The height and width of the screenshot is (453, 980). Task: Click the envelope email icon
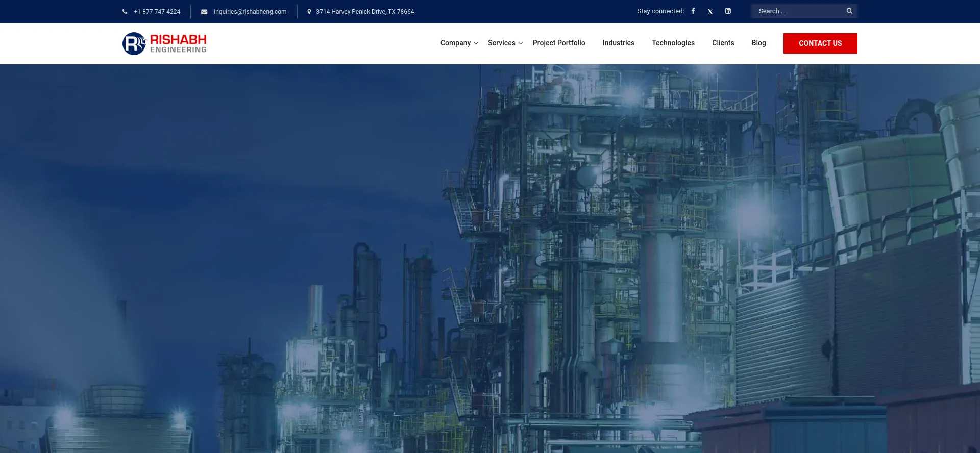pyautogui.click(x=204, y=12)
